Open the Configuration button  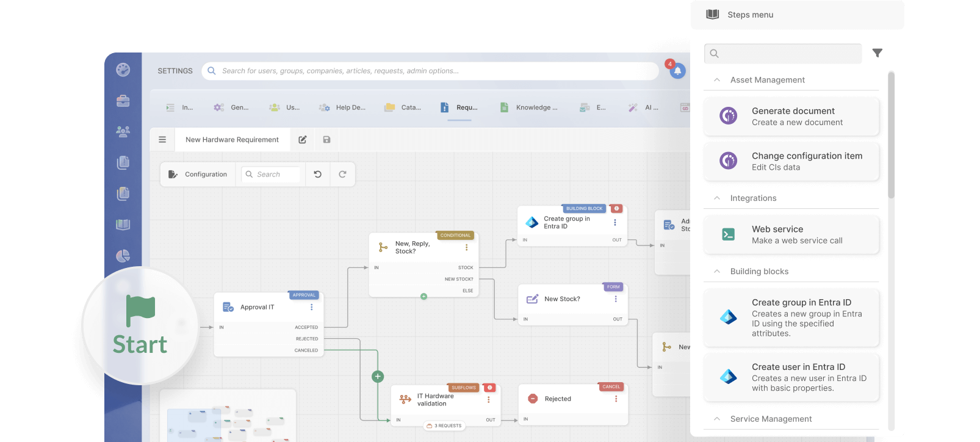pyautogui.click(x=198, y=175)
